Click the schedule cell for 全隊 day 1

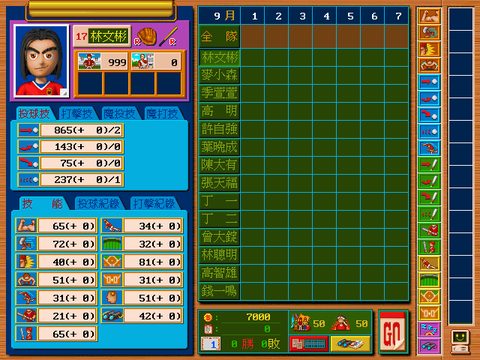pyautogui.click(x=253, y=36)
